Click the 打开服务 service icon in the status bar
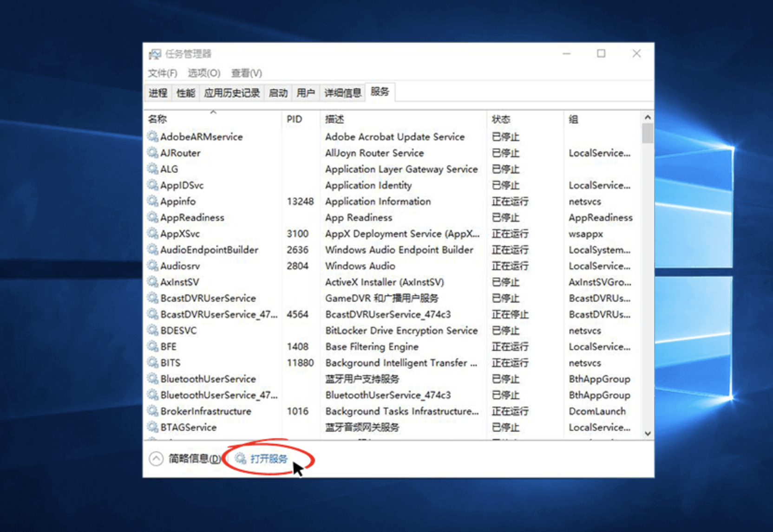The width and height of the screenshot is (773, 532). click(240, 459)
